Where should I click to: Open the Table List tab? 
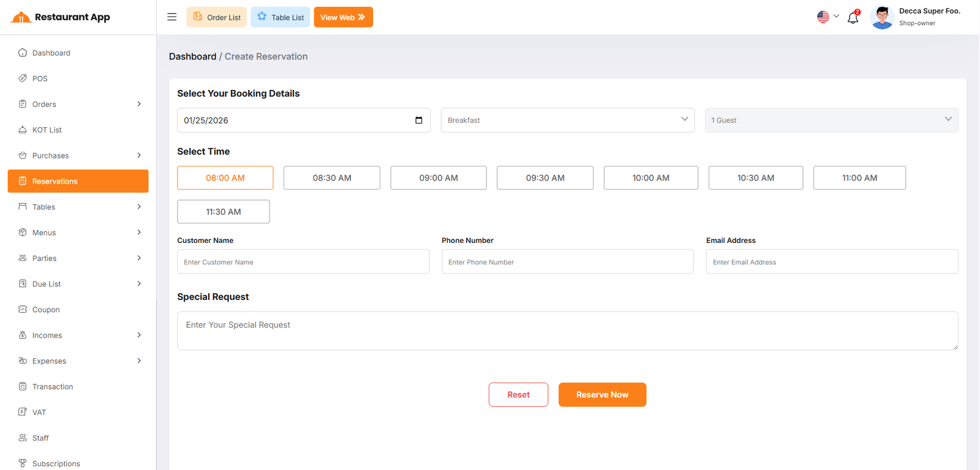(281, 17)
